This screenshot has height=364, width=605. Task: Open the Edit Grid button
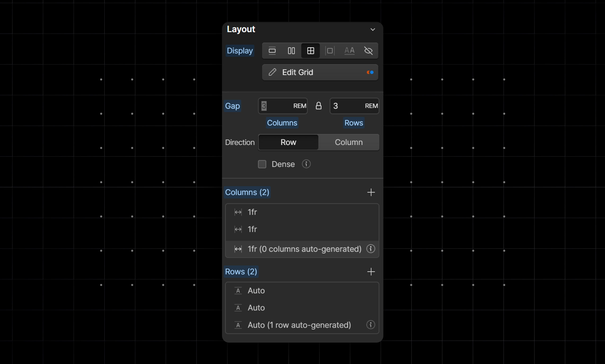tap(320, 72)
